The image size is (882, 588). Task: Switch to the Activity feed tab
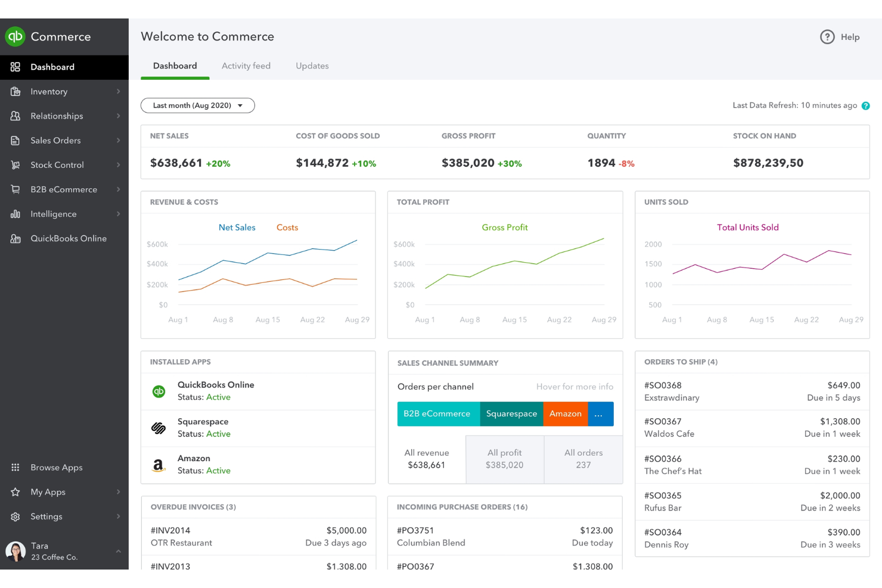coord(246,66)
